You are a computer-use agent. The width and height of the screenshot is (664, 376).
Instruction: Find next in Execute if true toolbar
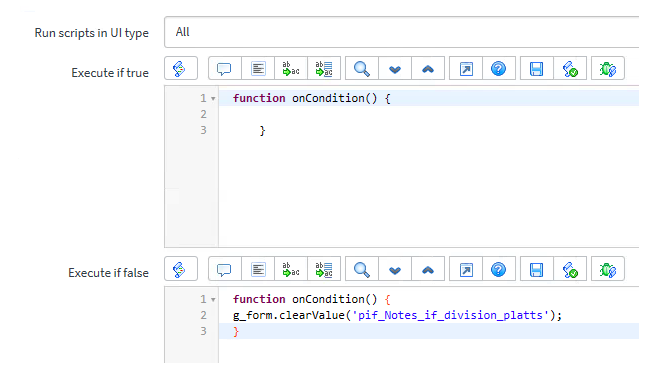[x=395, y=68]
